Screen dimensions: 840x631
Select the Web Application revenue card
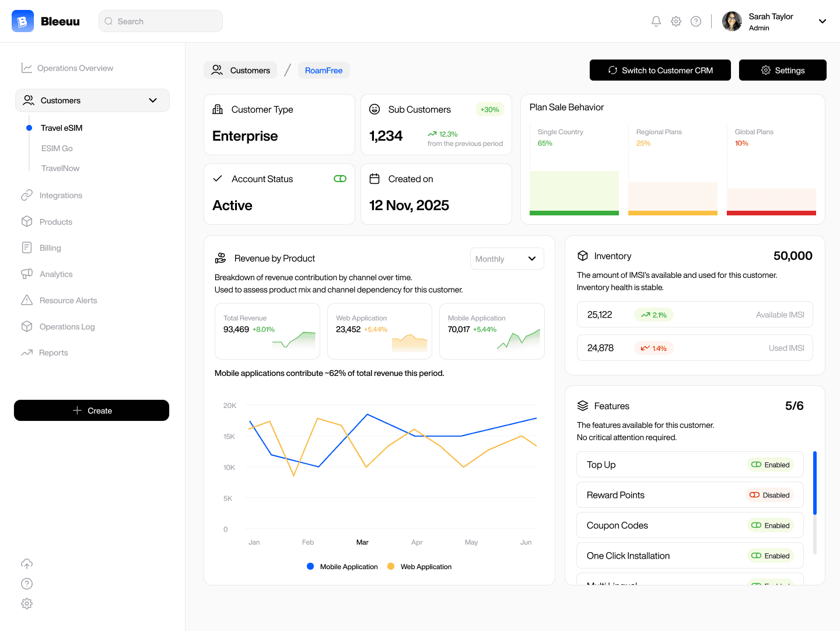tap(380, 331)
